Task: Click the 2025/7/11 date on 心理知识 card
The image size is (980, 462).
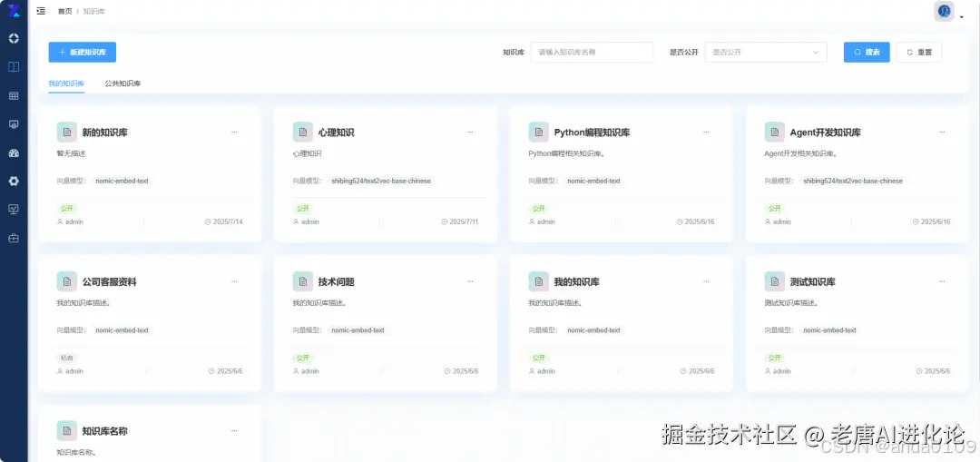Action: click(x=459, y=222)
